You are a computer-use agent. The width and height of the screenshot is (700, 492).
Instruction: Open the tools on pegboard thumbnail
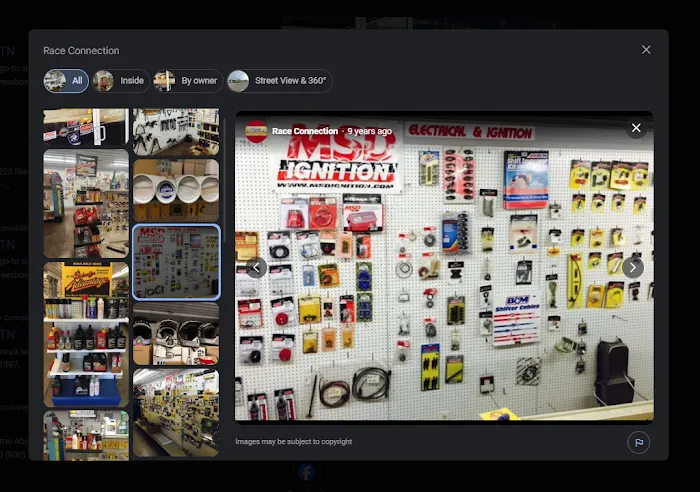tap(176, 132)
